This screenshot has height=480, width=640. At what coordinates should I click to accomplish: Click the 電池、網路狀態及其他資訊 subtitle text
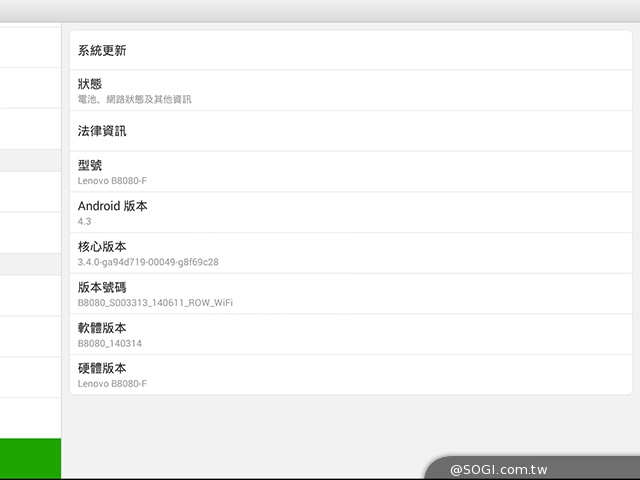134,99
